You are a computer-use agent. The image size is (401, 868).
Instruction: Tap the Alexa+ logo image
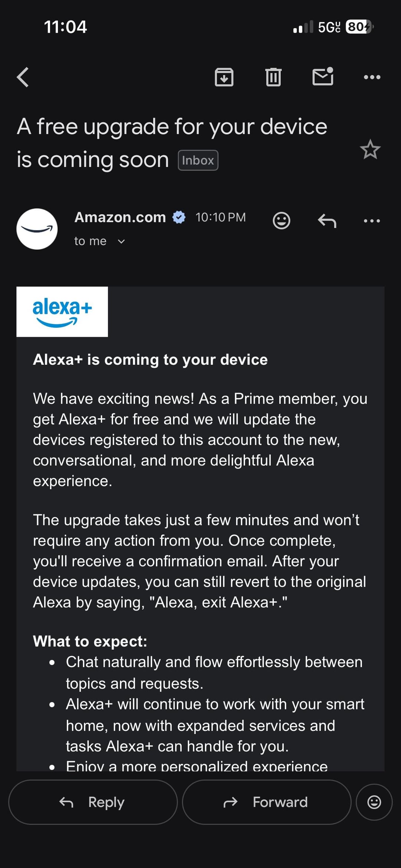pyautogui.click(x=62, y=312)
